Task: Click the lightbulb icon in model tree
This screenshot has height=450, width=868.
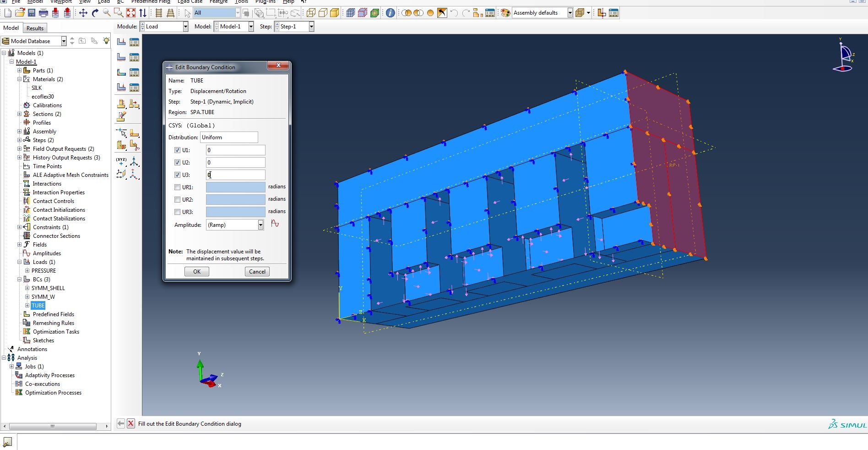Action: 106,41
